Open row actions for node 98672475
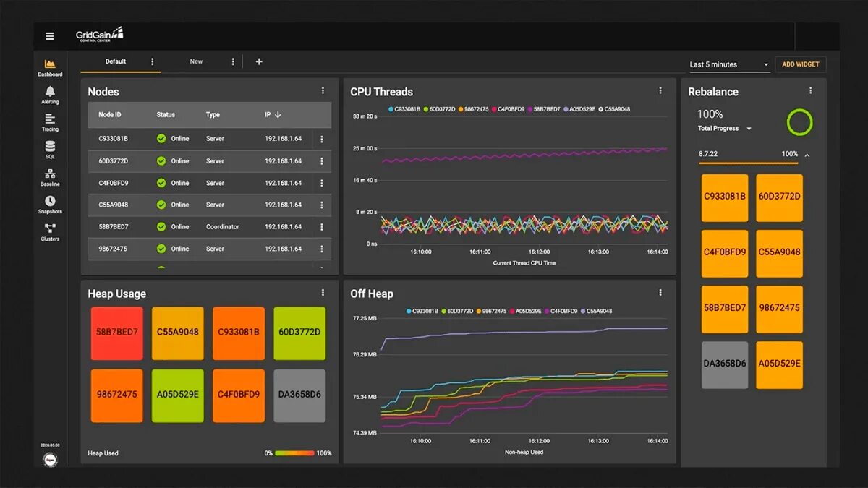This screenshot has width=868, height=488. click(x=322, y=249)
